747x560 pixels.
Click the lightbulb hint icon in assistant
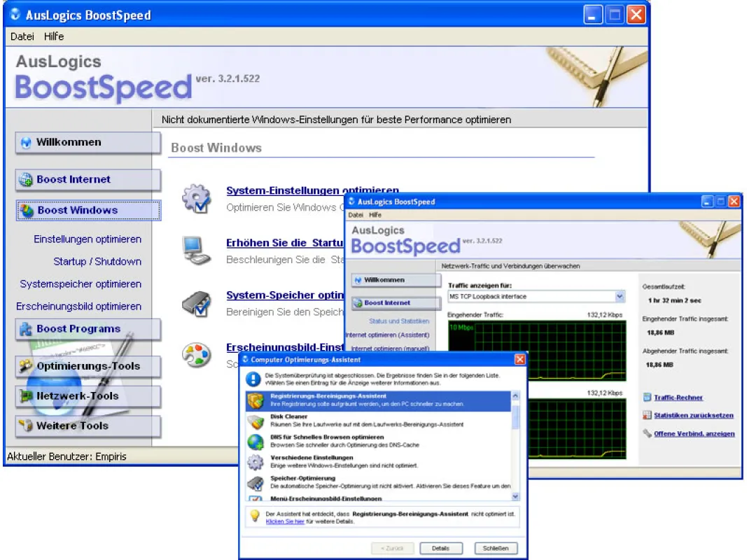pos(256,516)
